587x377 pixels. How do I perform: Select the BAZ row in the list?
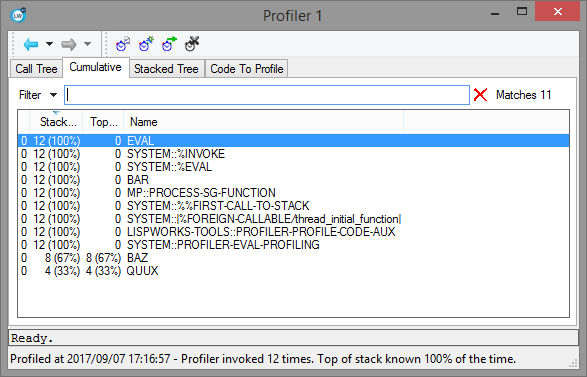294,258
